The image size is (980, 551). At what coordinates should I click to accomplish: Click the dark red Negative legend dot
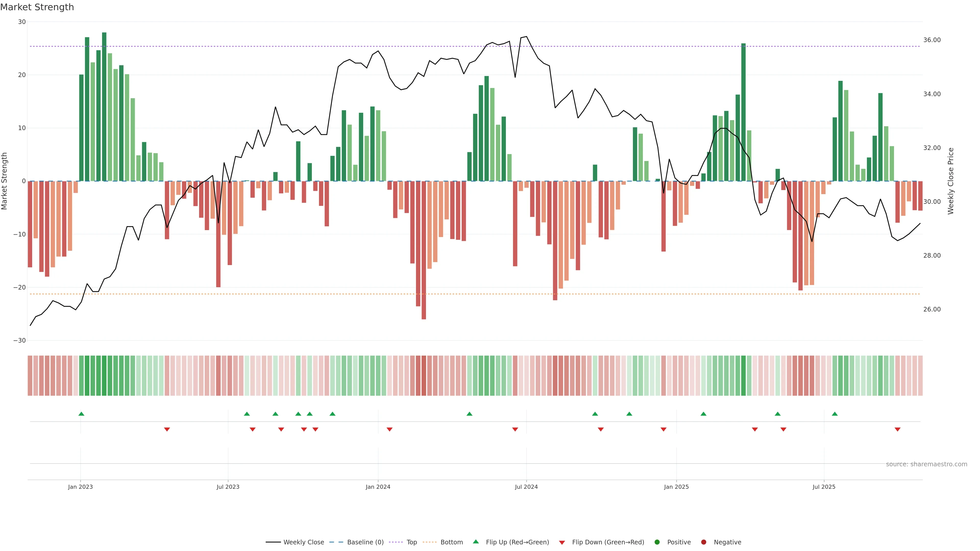coord(703,542)
